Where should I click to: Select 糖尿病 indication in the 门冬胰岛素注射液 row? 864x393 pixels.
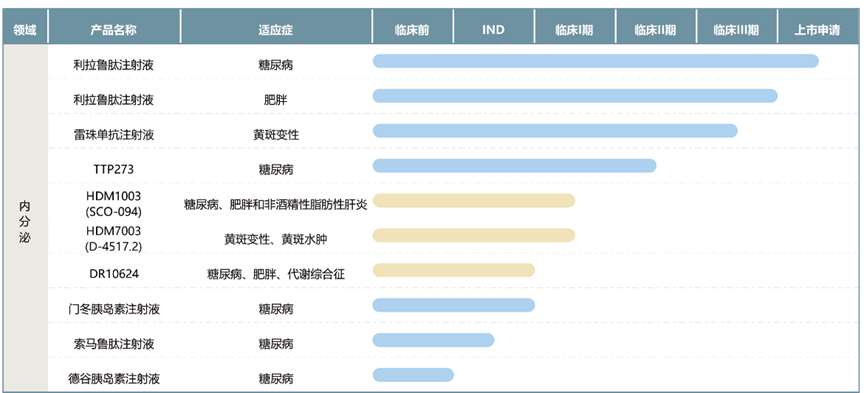[276, 309]
